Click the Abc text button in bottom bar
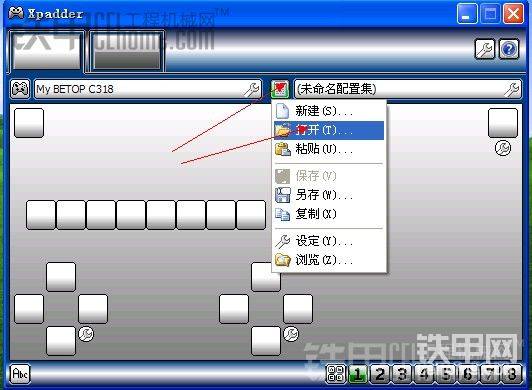Screen dimensions: 532x390 [x=20, y=374]
